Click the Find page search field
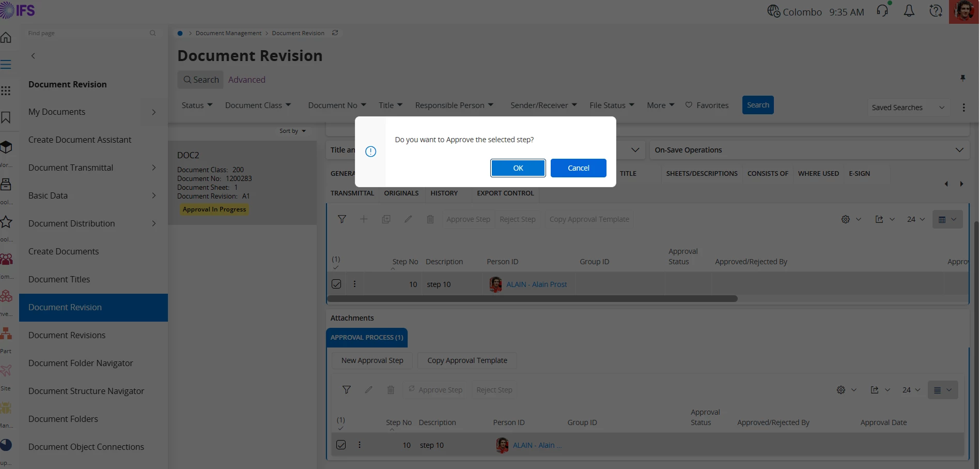This screenshot has height=469, width=980. (x=91, y=33)
